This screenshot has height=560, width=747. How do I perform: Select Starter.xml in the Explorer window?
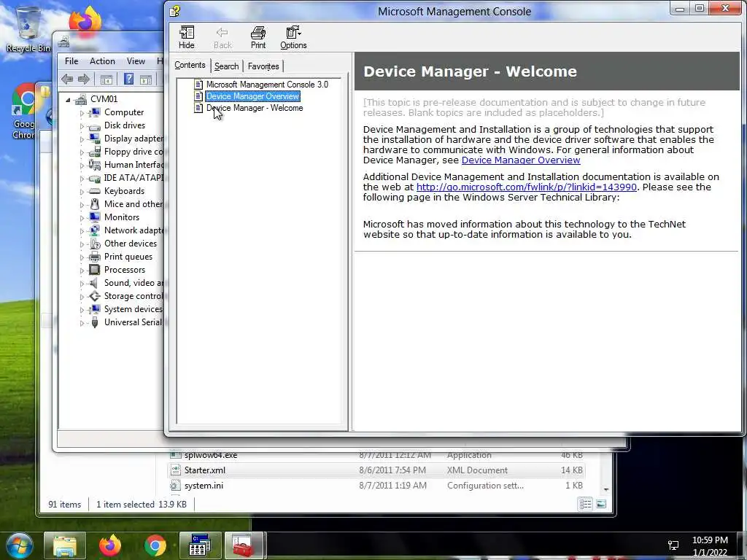coord(376,470)
